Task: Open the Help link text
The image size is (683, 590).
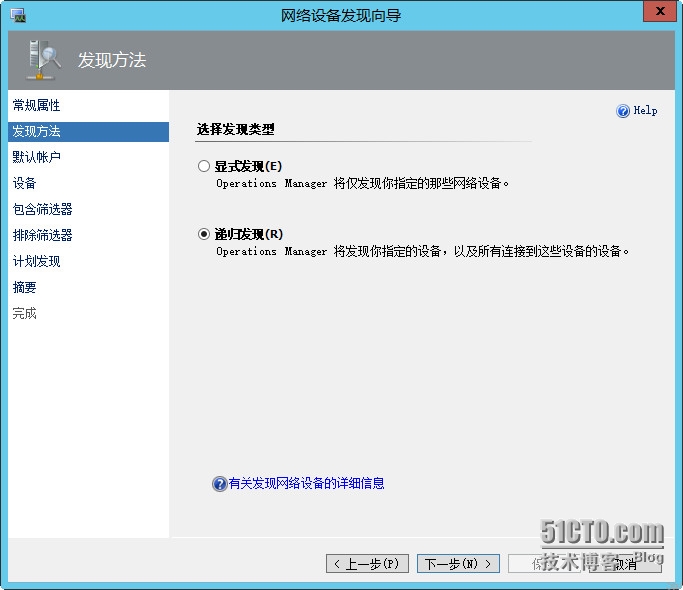Action: [x=645, y=111]
